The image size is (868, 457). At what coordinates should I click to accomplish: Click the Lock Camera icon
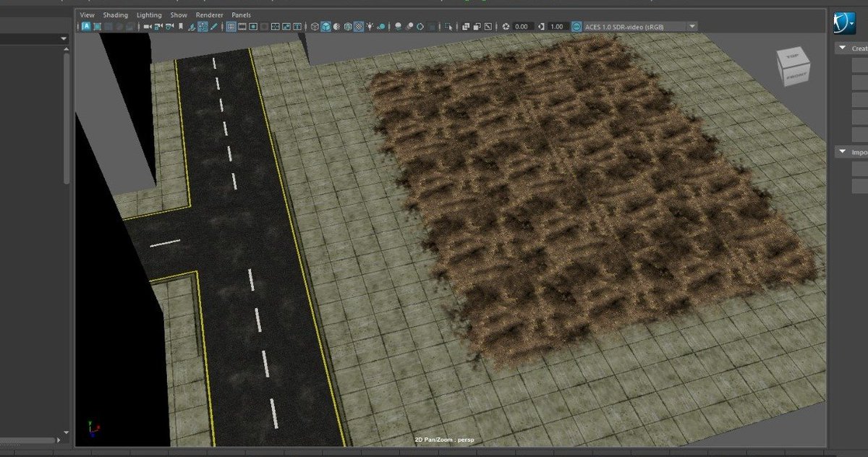click(x=158, y=26)
